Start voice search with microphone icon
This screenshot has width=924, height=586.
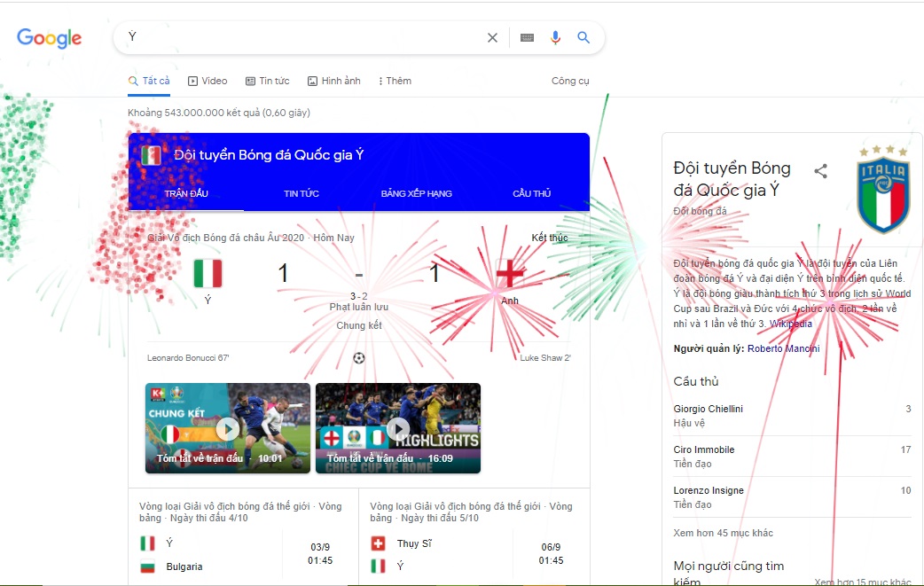555,38
